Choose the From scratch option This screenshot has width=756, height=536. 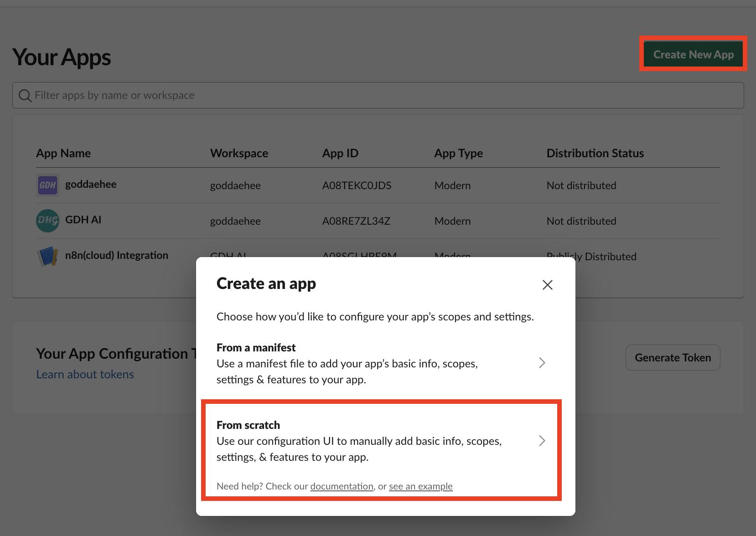click(381, 441)
